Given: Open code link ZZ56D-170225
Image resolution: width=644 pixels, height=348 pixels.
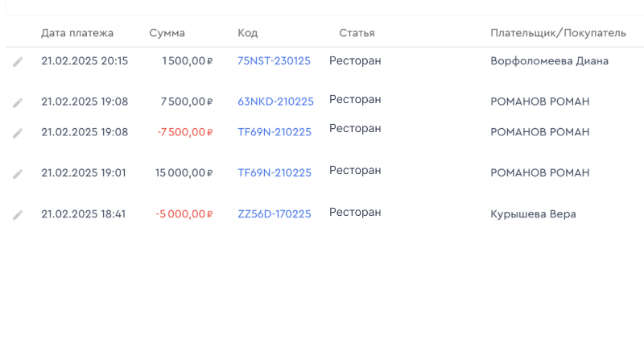Looking at the screenshot, I should click(275, 214).
